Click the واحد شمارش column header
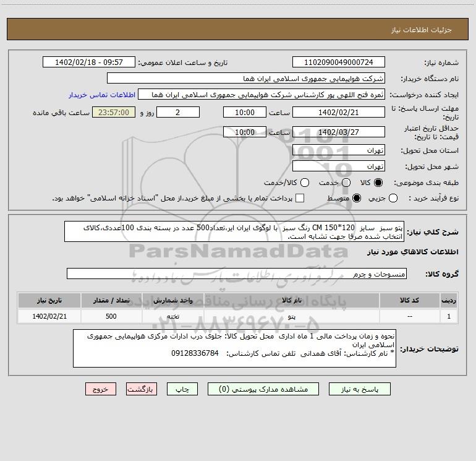 click(x=173, y=300)
